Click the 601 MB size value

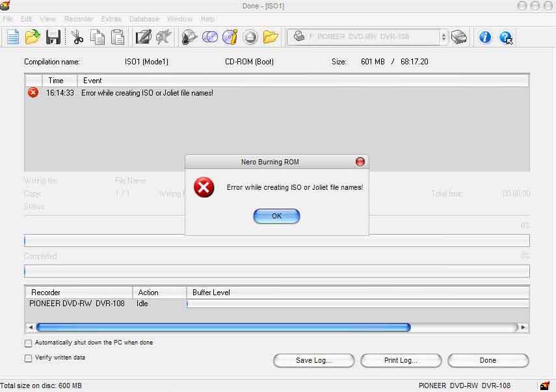(x=373, y=62)
